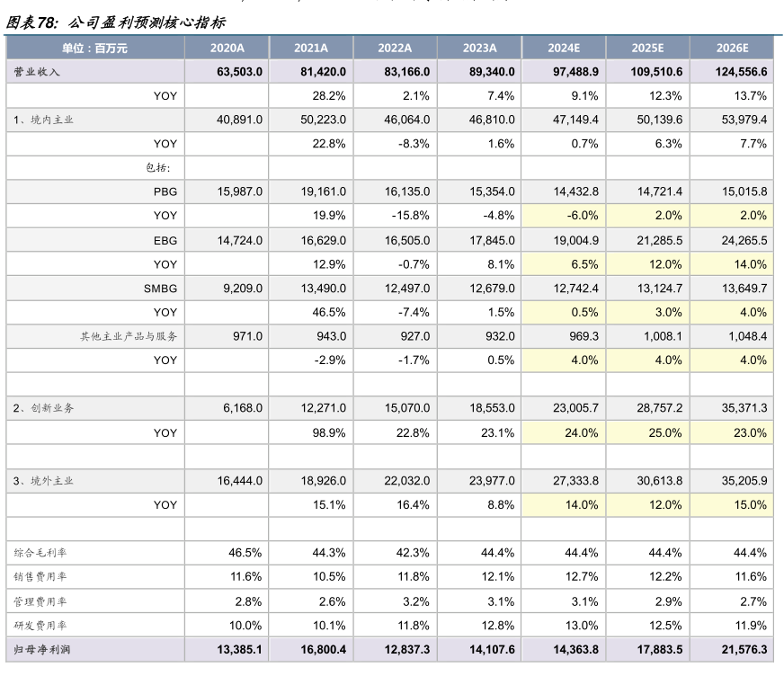Screen dimensions: 784x685
Task: Click the 营业收入 row label
Action: coord(37,72)
